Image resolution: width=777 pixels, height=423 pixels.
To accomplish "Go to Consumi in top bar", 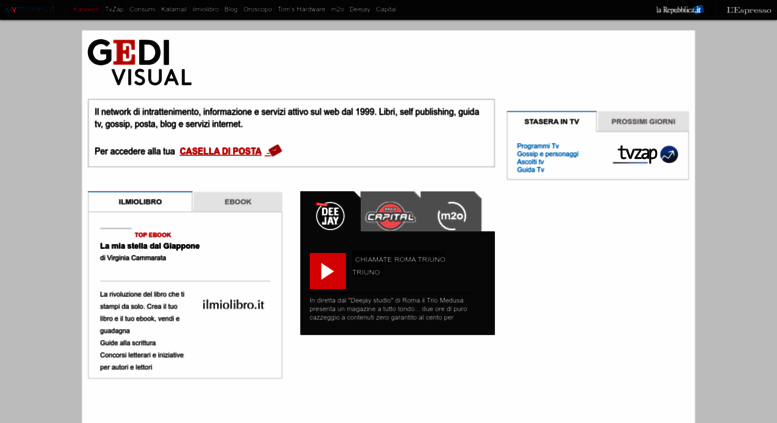I will 142,9.
